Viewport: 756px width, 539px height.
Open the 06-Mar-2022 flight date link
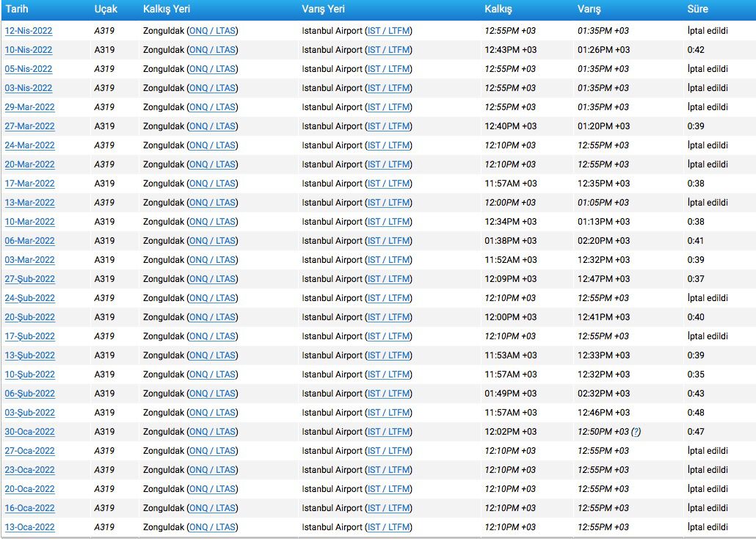pyautogui.click(x=30, y=241)
